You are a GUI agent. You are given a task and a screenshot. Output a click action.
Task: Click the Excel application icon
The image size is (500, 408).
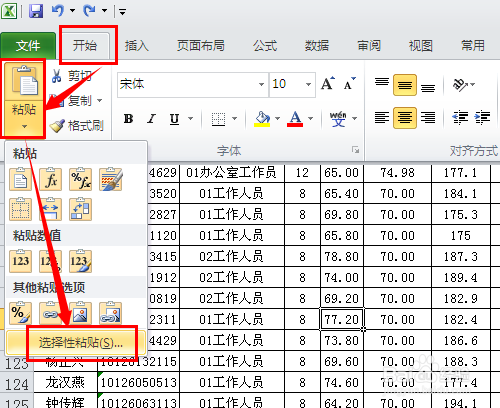pos(9,11)
